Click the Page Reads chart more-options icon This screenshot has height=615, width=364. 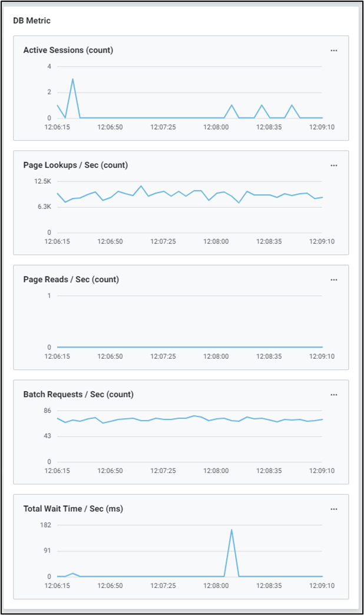point(334,280)
